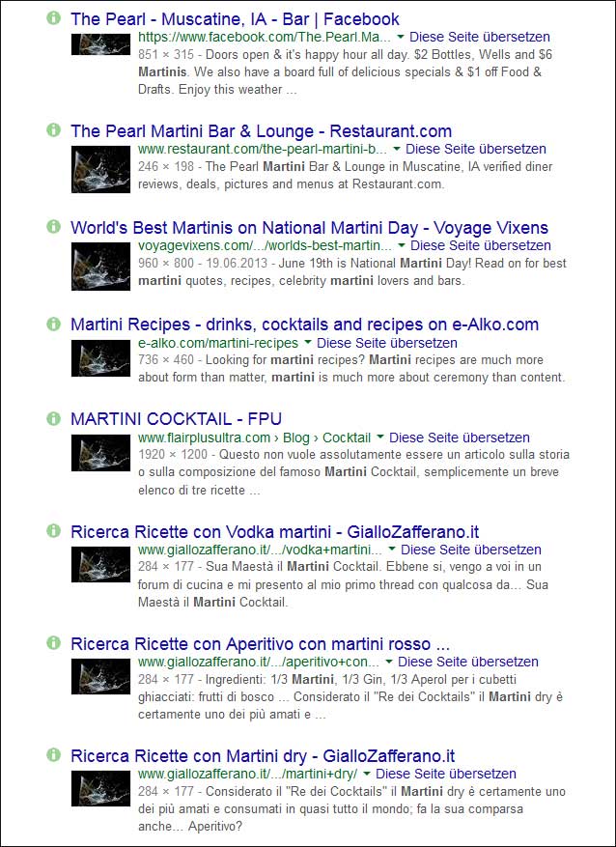Click the snippet text starting '851 × 315 - Doors open'
The width and height of the screenshot is (616, 847).
pos(346,71)
